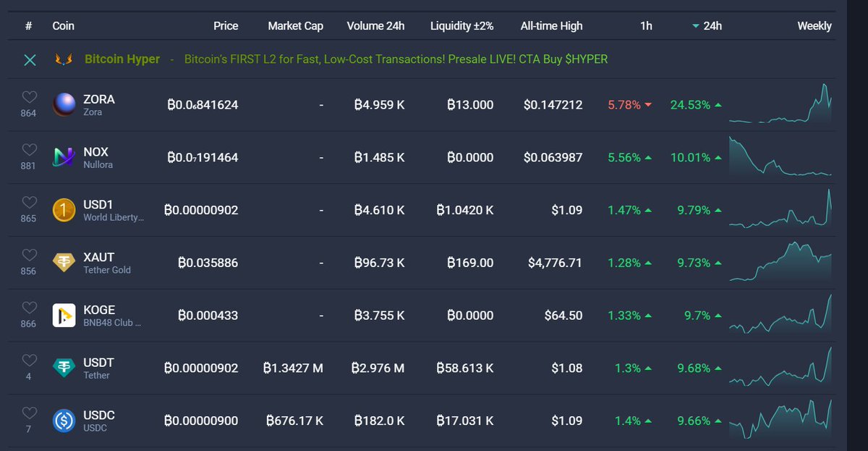Click USDT volume ₿2.976 M
This screenshot has height=451, width=868.
pos(378,368)
